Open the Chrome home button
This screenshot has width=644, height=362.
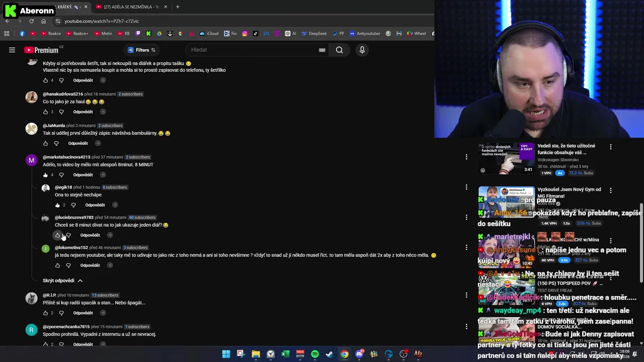pyautogui.click(x=43, y=21)
